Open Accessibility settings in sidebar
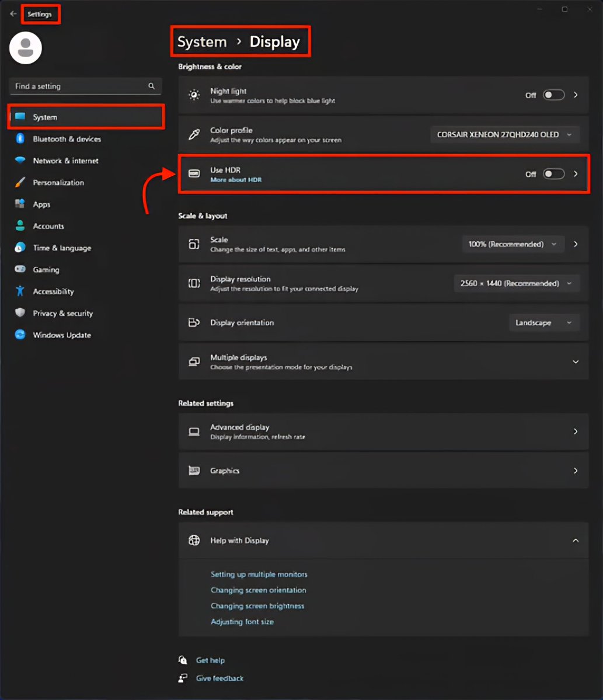 tap(86, 291)
